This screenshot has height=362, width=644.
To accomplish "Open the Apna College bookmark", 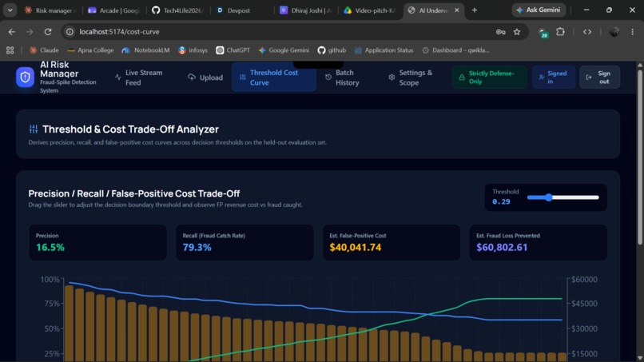I will coord(90,50).
